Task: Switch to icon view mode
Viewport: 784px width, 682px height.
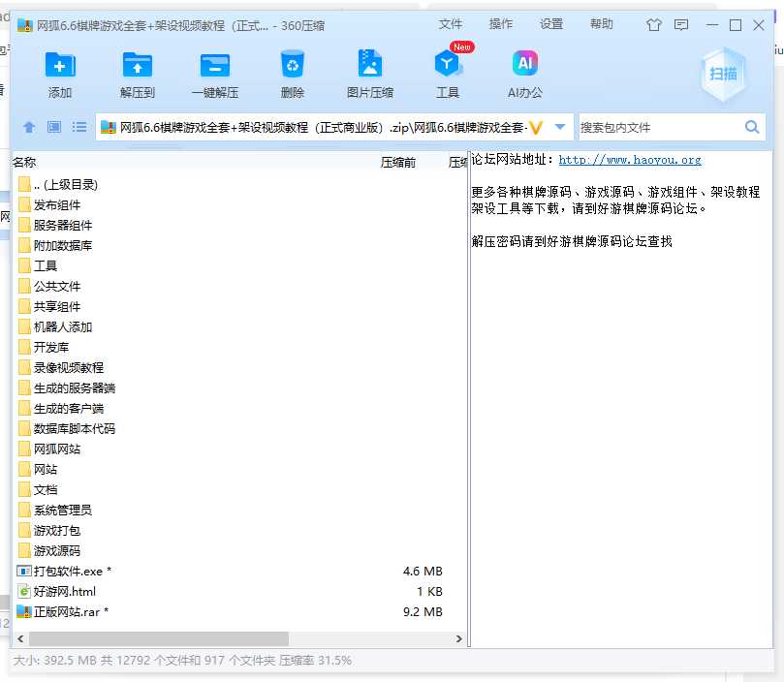Action: 54,127
